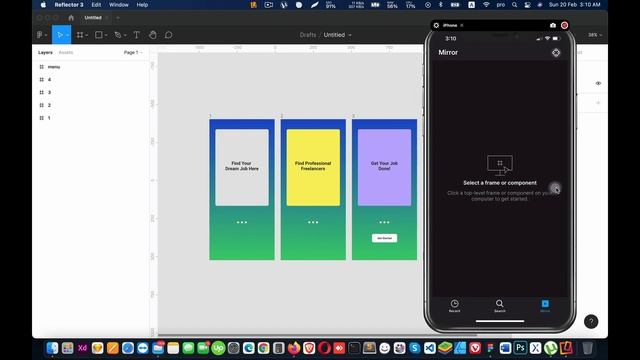Select layer 2 in Layers panel
The height and width of the screenshot is (360, 640).
pyautogui.click(x=49, y=105)
